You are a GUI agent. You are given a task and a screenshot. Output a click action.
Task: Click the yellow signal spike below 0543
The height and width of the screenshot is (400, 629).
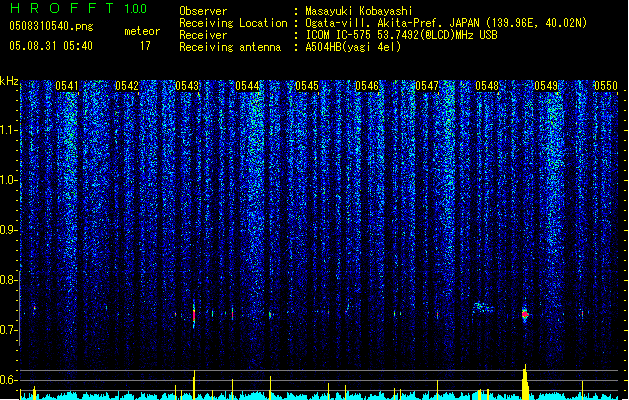pos(194,385)
